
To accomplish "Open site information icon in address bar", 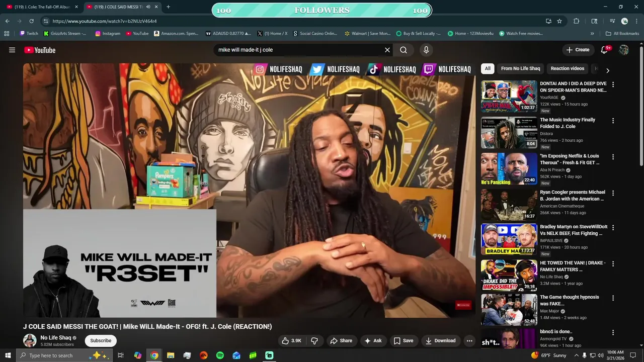I will point(46,21).
